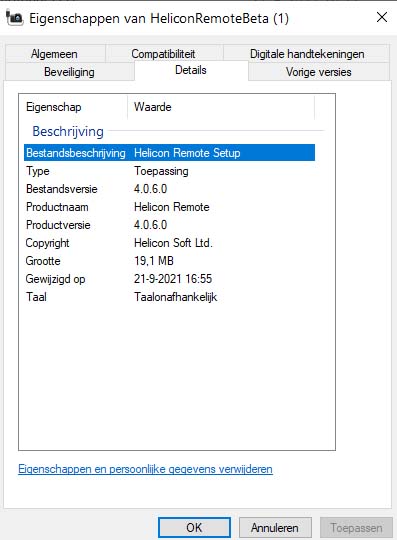Click the Toepassing value
The height and width of the screenshot is (540, 397).
[x=161, y=171]
